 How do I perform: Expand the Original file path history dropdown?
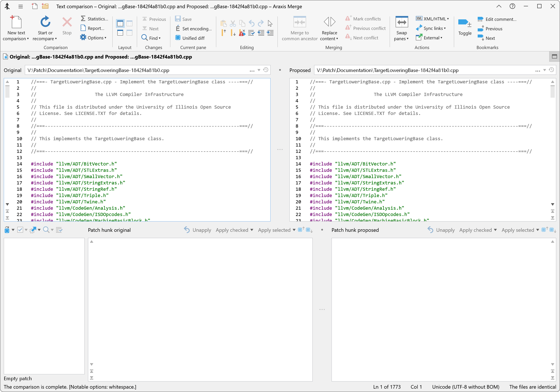(x=259, y=70)
